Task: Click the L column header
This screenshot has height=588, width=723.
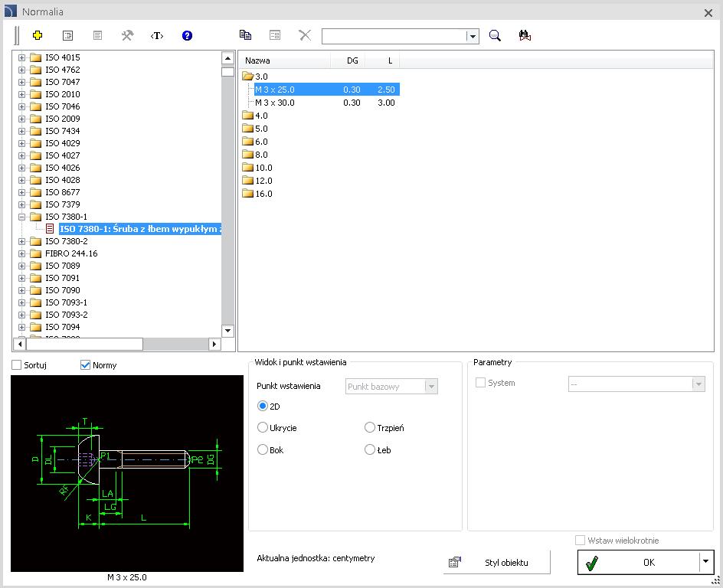Action: [x=382, y=60]
